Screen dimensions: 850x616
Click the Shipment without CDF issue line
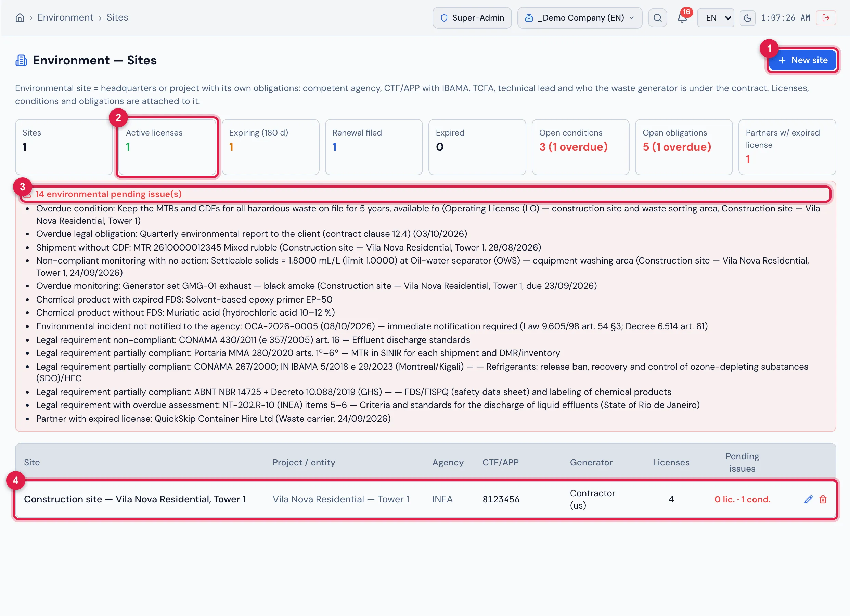288,247
